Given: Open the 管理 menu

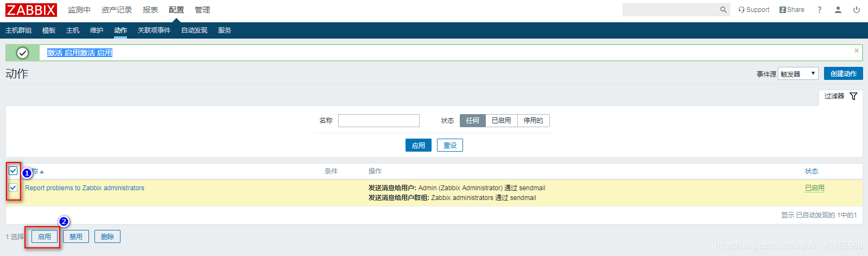Looking at the screenshot, I should (202, 10).
